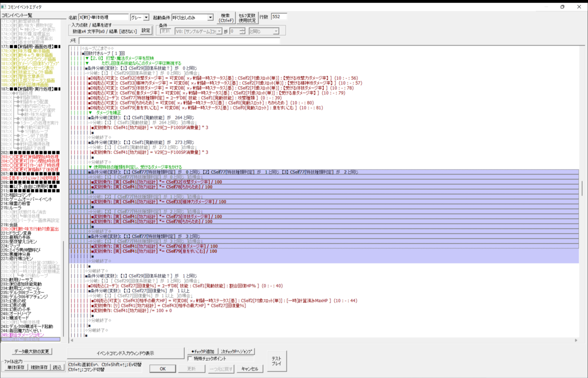Viewport: 588px width, 378px height.
Task: Click the セルフ変数使用状況 button
Action: coord(247,18)
